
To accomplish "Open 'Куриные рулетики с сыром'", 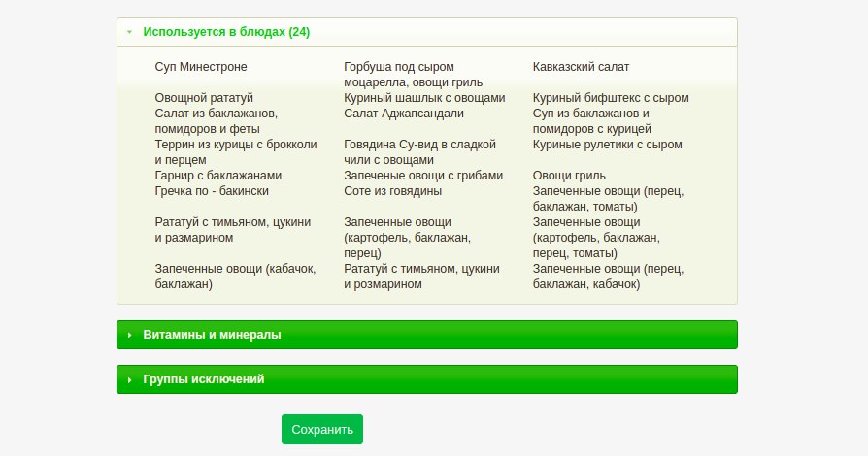I will click(x=608, y=145).
